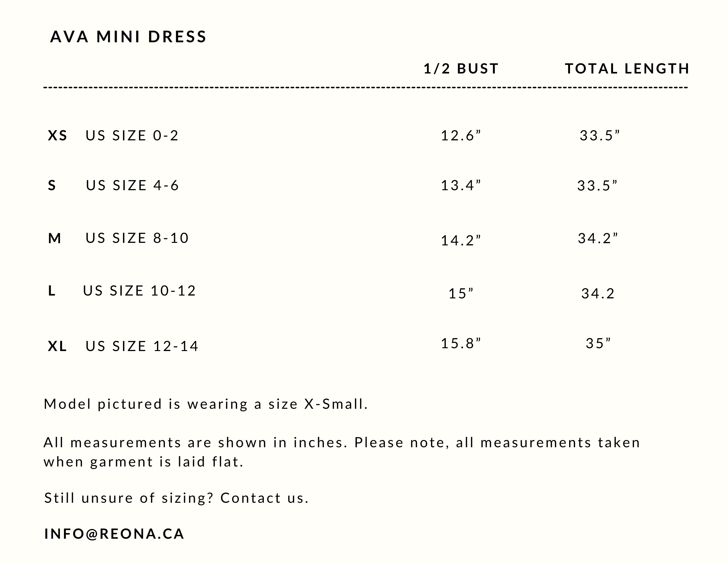Click the 13.4" bust measurement

(461, 185)
